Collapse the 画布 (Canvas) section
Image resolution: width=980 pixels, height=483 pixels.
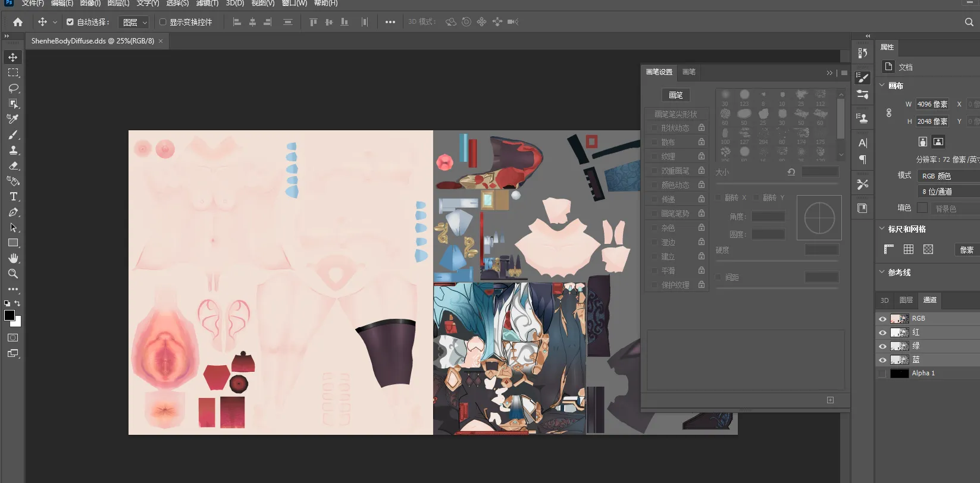[x=882, y=86]
